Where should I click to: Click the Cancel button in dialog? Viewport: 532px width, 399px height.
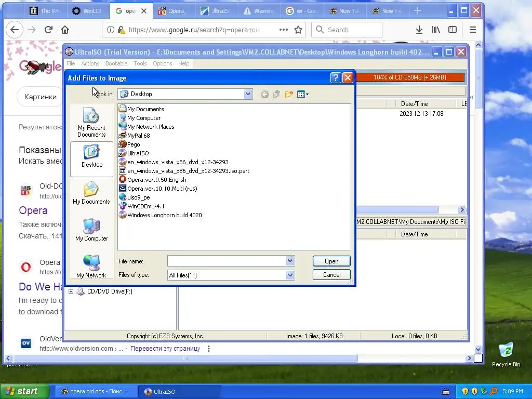click(x=331, y=275)
